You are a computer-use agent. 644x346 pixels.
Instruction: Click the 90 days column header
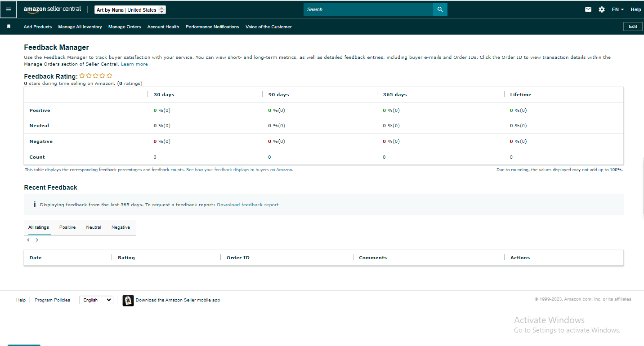pos(279,95)
